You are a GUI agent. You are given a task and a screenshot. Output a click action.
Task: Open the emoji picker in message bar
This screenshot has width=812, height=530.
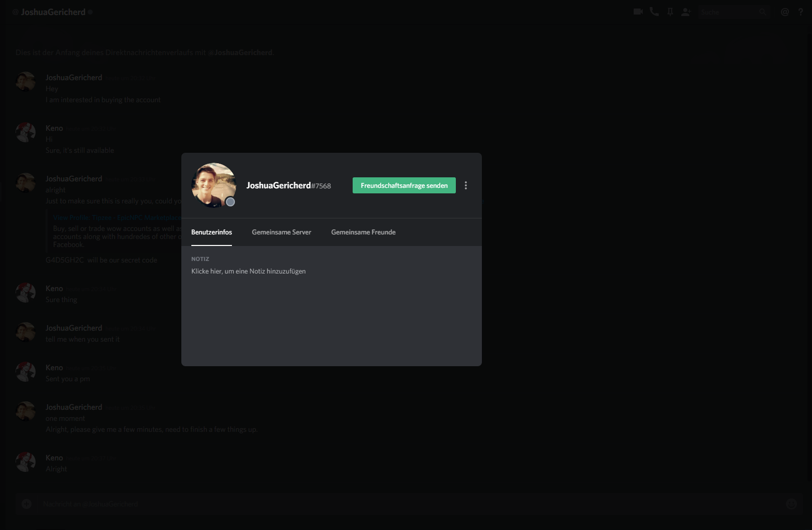[791, 504]
